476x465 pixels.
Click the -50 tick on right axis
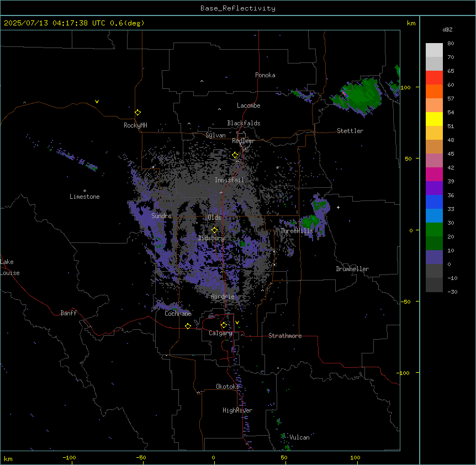(x=405, y=302)
